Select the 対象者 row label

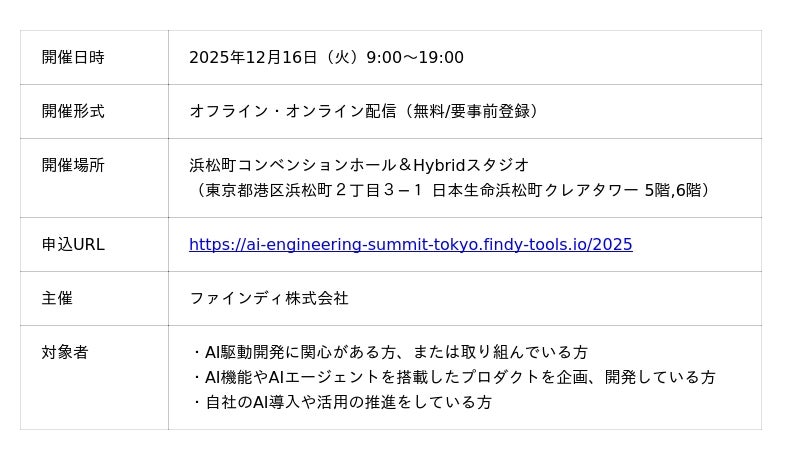pos(65,352)
